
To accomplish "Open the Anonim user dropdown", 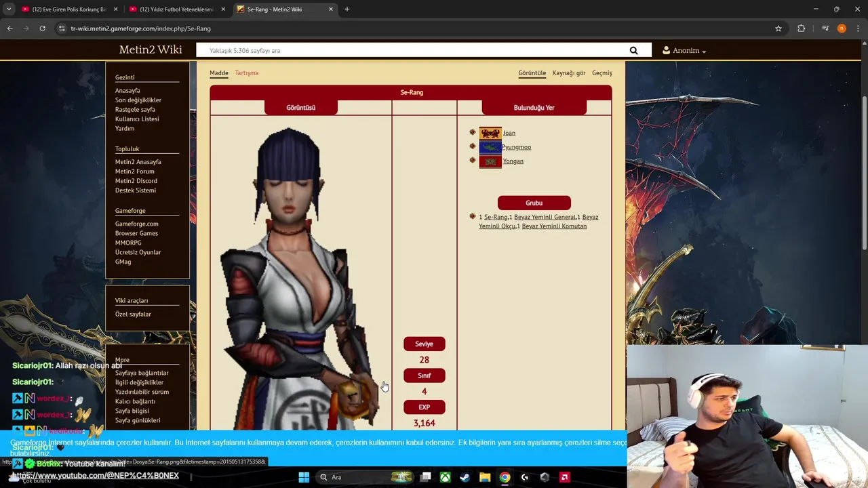I will pos(684,50).
